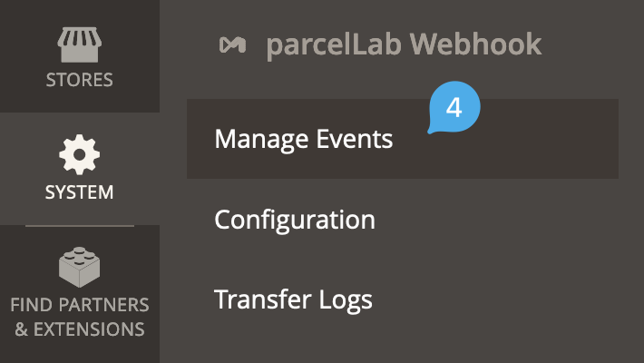
Task: Select the SYSTEM sidebar label
Action: [80, 192]
